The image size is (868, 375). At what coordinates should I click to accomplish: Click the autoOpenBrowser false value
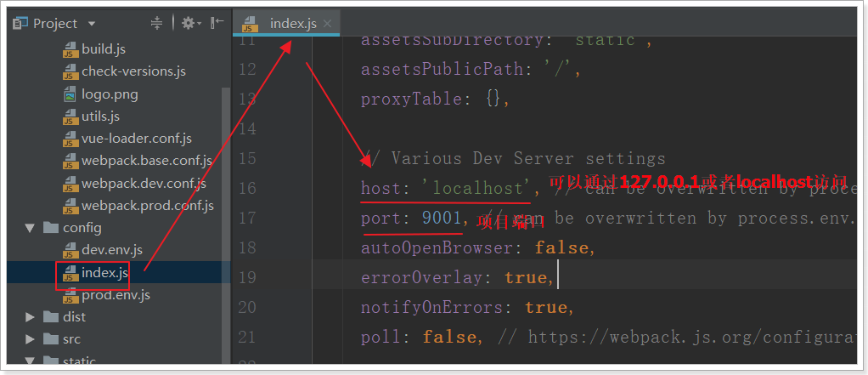coord(562,247)
